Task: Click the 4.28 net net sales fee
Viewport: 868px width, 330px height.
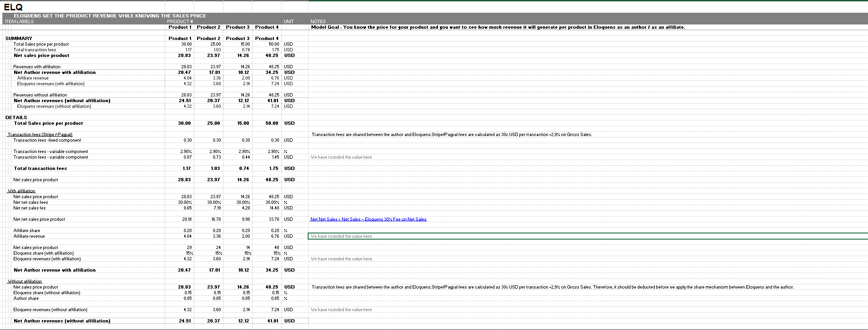Action: [246, 208]
